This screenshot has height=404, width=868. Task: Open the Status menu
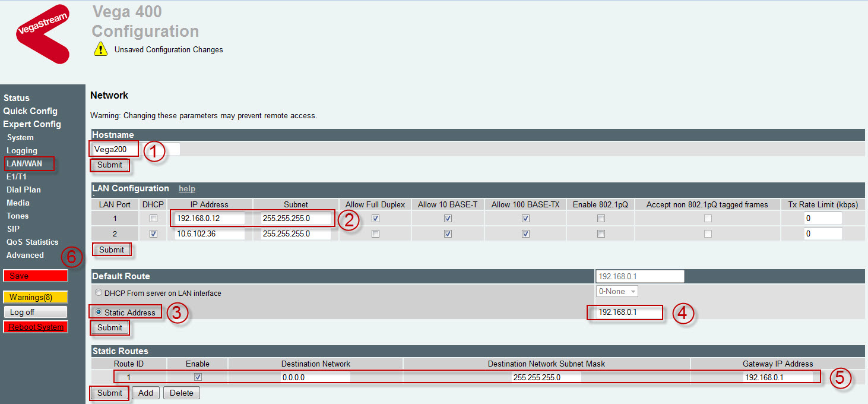pyautogui.click(x=17, y=98)
